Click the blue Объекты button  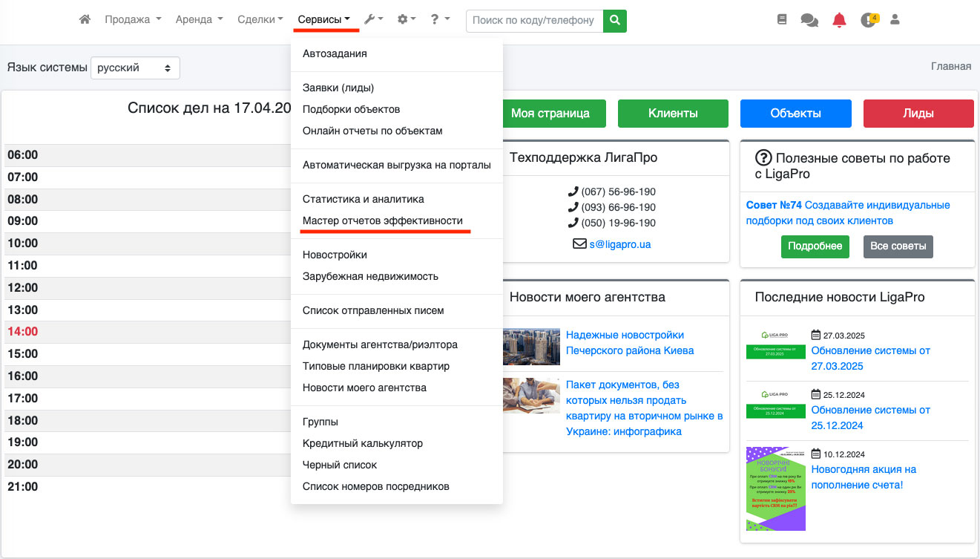(x=795, y=114)
